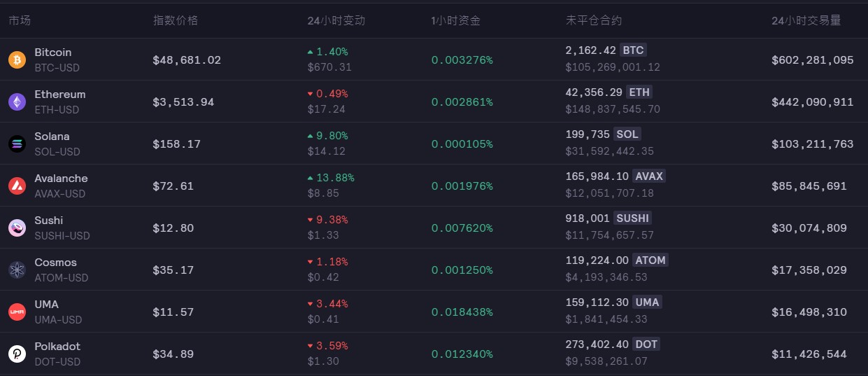
Task: Sort by the 24小时变动 column header
Action: (x=336, y=20)
